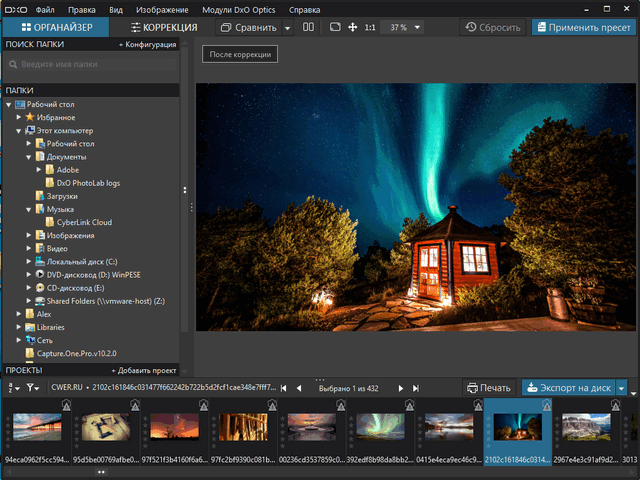
Task: Select the pan/move tool icon
Action: coord(352,27)
